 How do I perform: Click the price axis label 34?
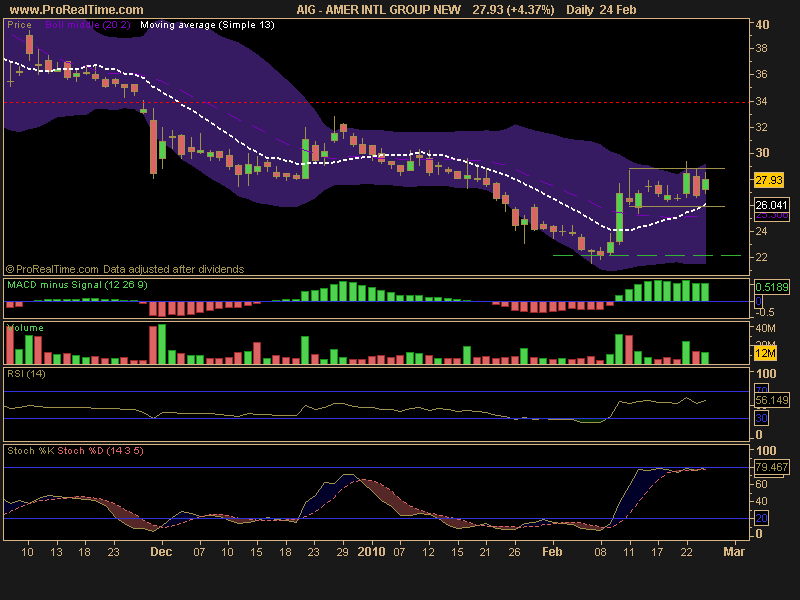(761, 101)
